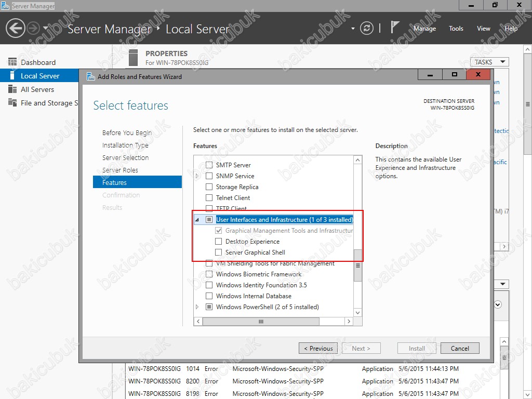532x399 pixels.
Task: Select the Desktop Experience feature label
Action: [252, 242]
